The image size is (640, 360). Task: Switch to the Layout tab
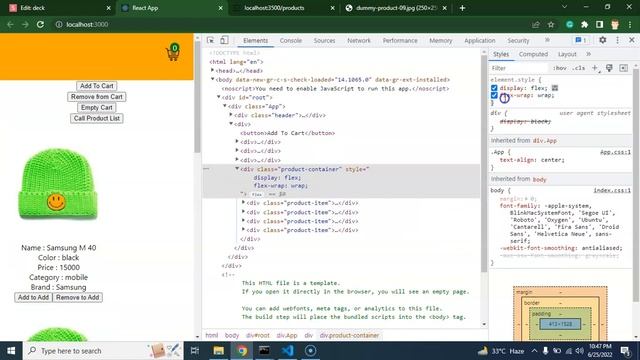pos(567,54)
